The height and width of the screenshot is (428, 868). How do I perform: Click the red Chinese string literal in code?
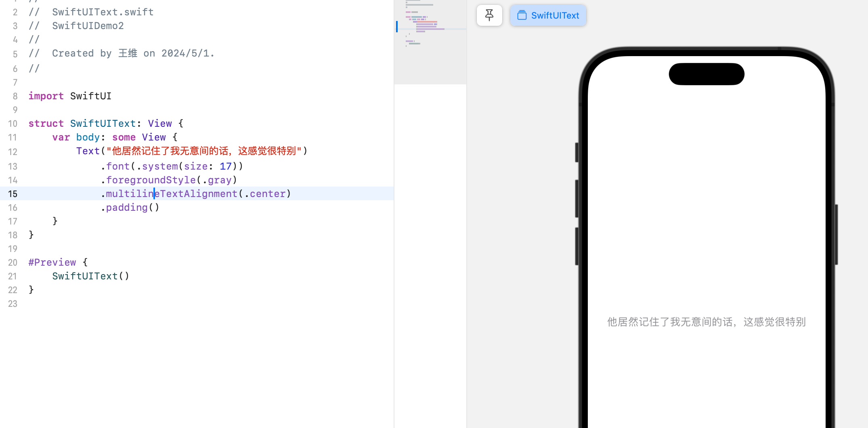click(204, 151)
